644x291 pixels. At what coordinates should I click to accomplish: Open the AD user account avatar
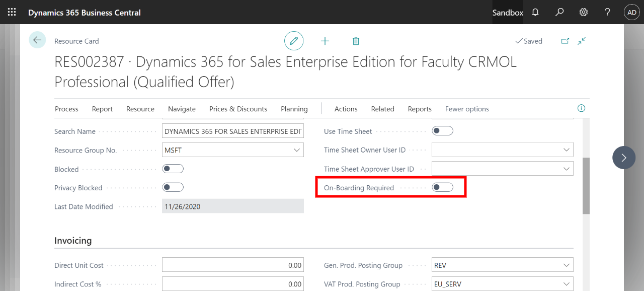(x=632, y=12)
